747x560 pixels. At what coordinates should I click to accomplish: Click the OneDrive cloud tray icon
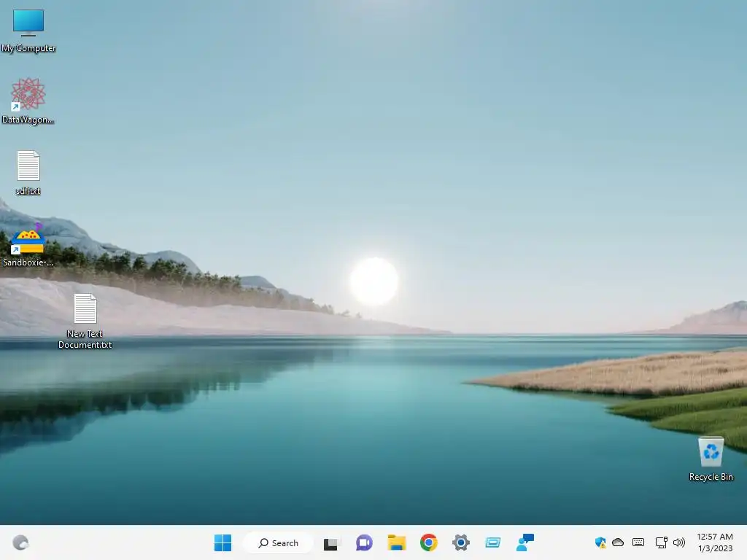tap(618, 542)
